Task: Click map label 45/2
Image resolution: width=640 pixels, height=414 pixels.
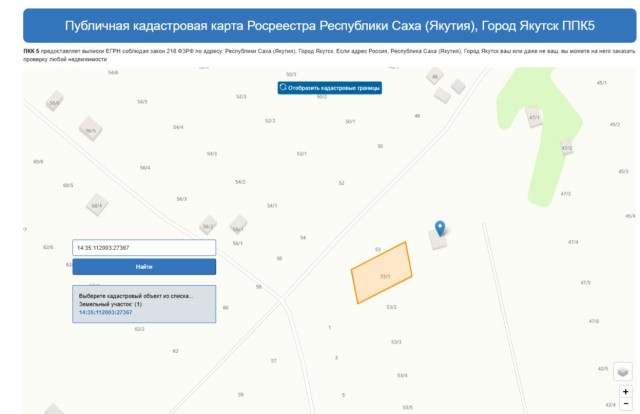Action: point(615,124)
